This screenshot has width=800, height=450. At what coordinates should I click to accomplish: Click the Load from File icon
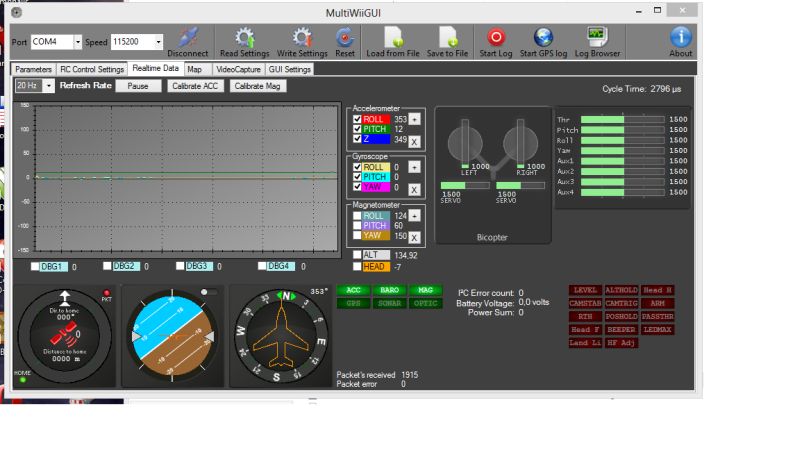[393, 37]
